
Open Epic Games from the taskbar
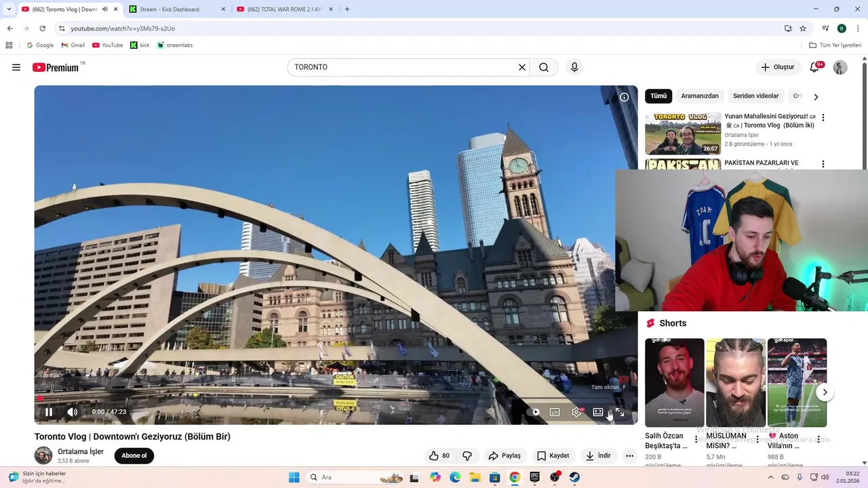coord(534,477)
